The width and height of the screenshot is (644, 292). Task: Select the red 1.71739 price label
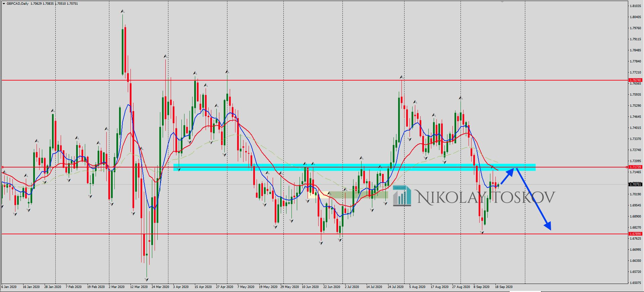pyautogui.click(x=635, y=167)
